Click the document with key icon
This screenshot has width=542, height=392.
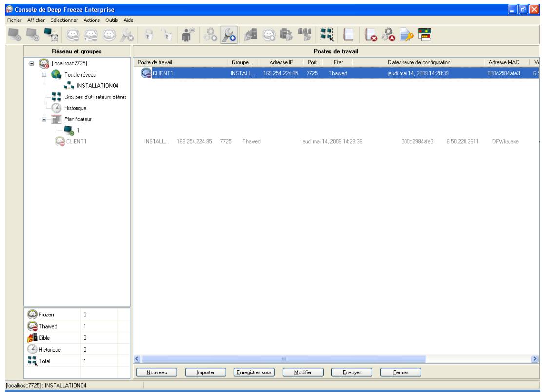click(406, 35)
